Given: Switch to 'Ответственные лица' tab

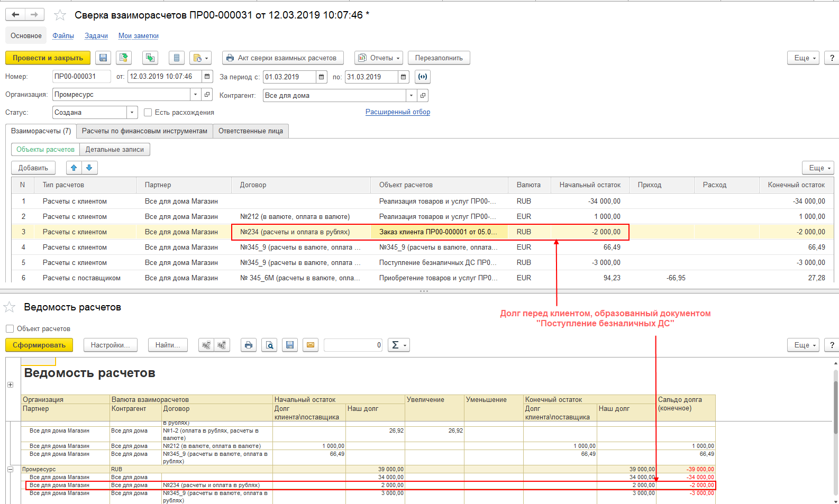Looking at the screenshot, I should tap(250, 131).
